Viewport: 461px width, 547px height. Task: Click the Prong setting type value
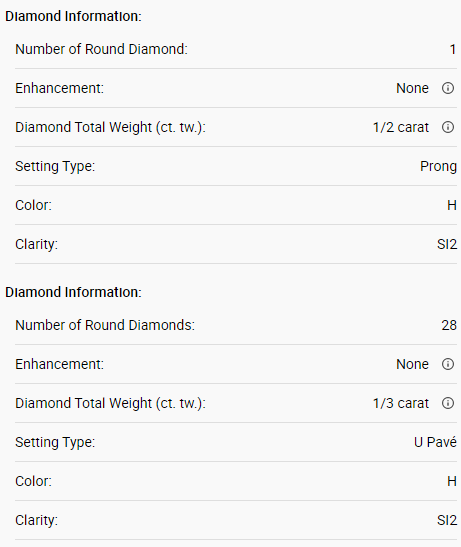[x=438, y=166]
